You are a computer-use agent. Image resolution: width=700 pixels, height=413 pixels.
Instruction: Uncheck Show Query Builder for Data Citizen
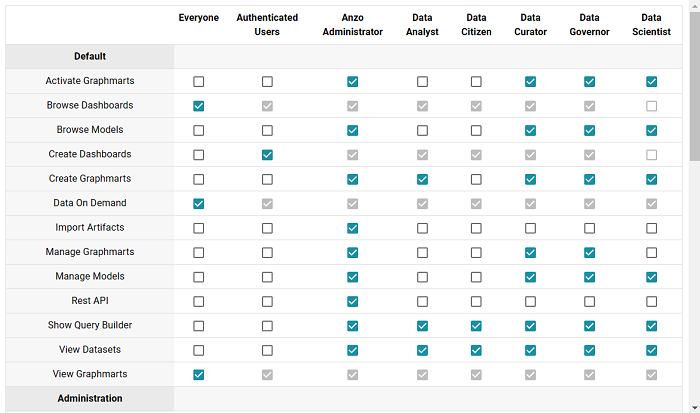tap(476, 325)
